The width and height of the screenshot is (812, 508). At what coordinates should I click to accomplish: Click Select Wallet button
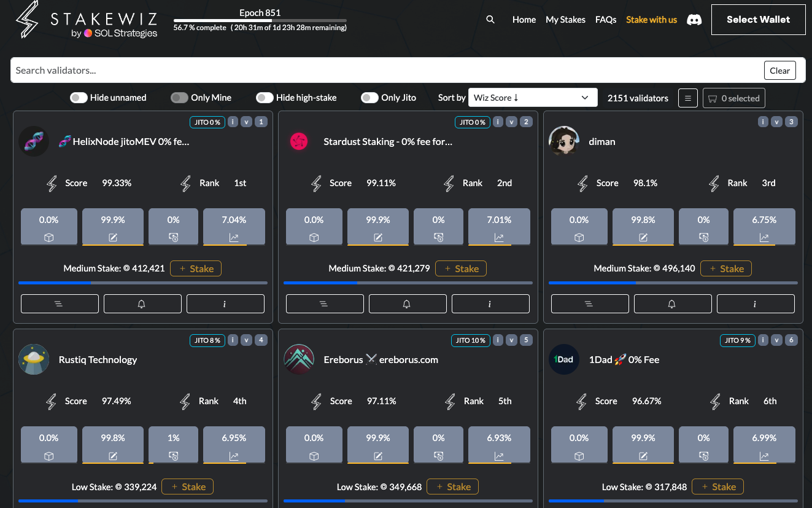click(759, 20)
